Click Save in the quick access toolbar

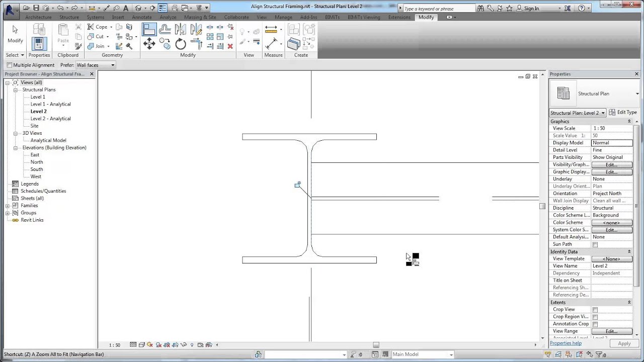(36, 8)
